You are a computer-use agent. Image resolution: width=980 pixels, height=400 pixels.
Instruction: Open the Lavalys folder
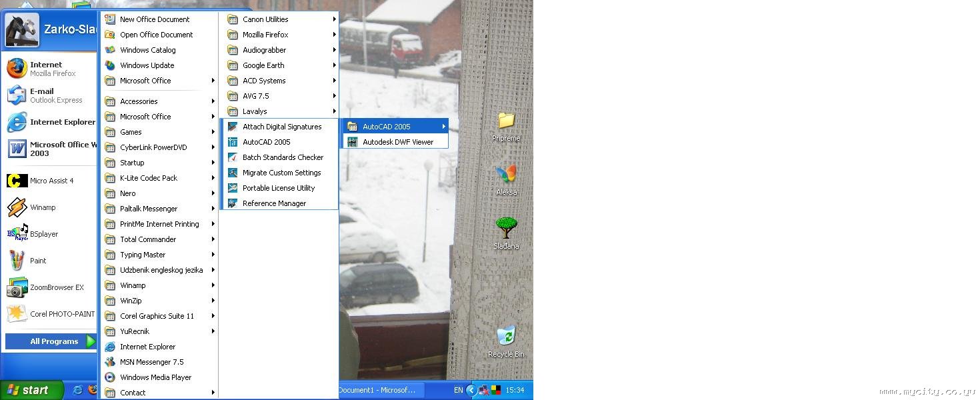coord(281,111)
